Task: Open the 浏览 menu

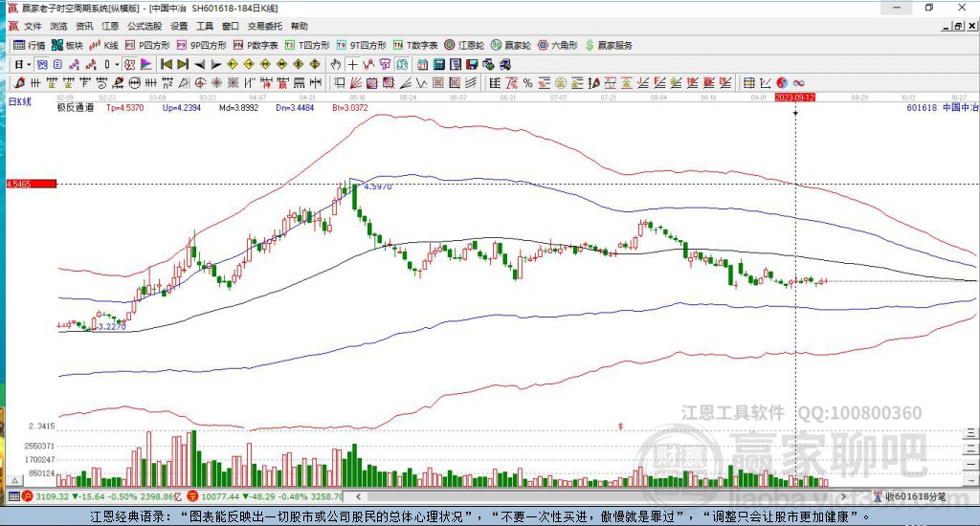Action: (58, 26)
